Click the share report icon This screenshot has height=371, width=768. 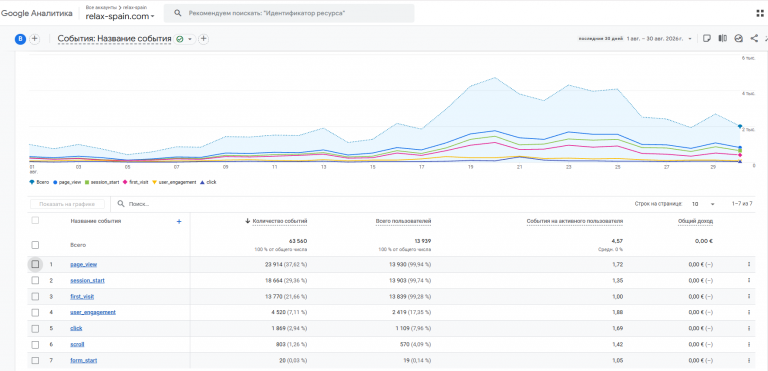(x=754, y=38)
